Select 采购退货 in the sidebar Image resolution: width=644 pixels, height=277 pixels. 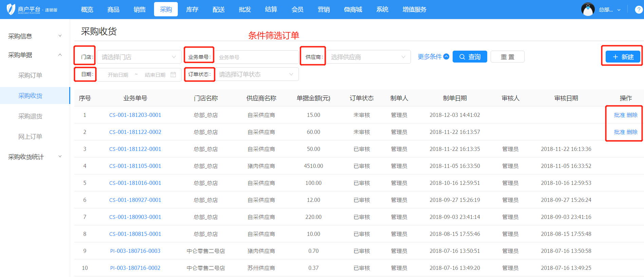pos(30,116)
